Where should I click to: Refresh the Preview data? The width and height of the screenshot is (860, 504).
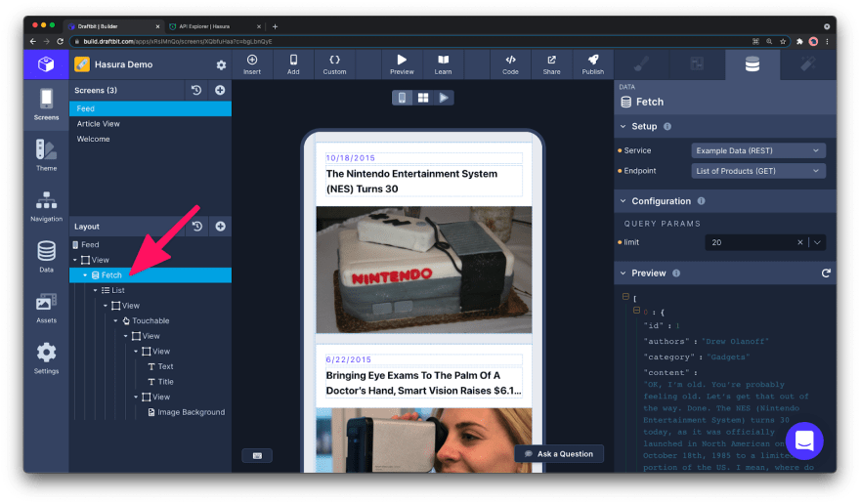tap(826, 273)
